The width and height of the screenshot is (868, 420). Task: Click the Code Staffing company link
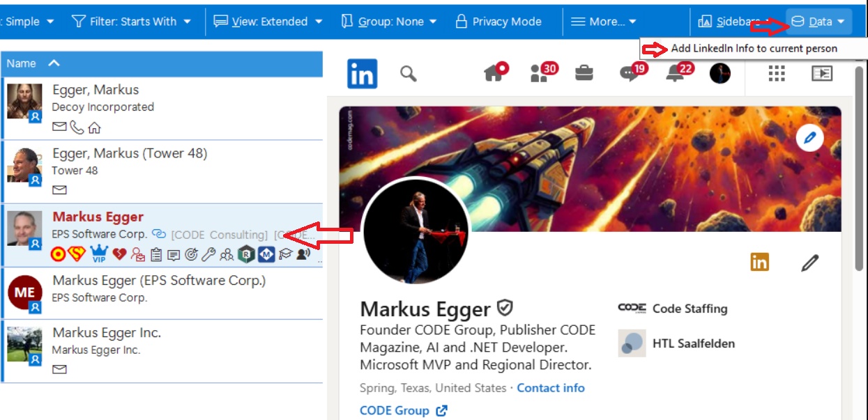coord(673,309)
